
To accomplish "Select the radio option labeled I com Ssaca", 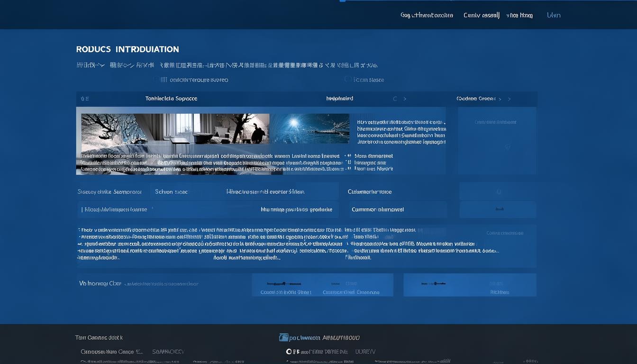I will [x=348, y=80].
